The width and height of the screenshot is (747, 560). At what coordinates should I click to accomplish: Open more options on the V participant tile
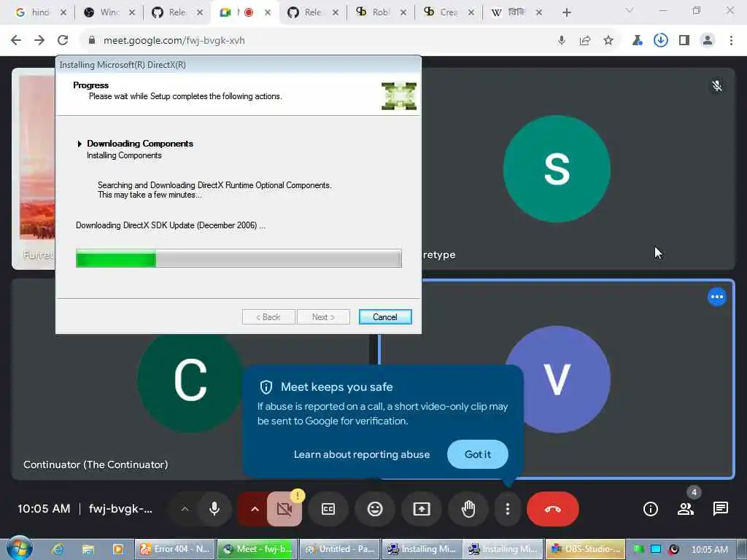716,297
